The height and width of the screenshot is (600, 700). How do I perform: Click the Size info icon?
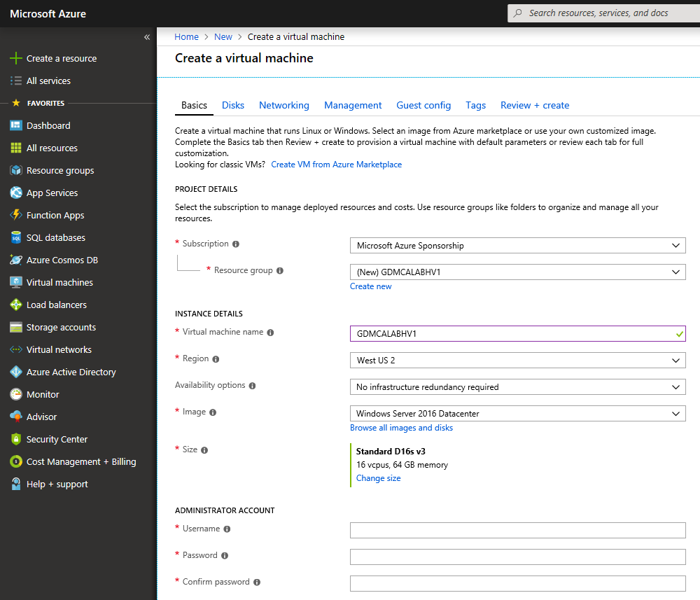coord(204,450)
